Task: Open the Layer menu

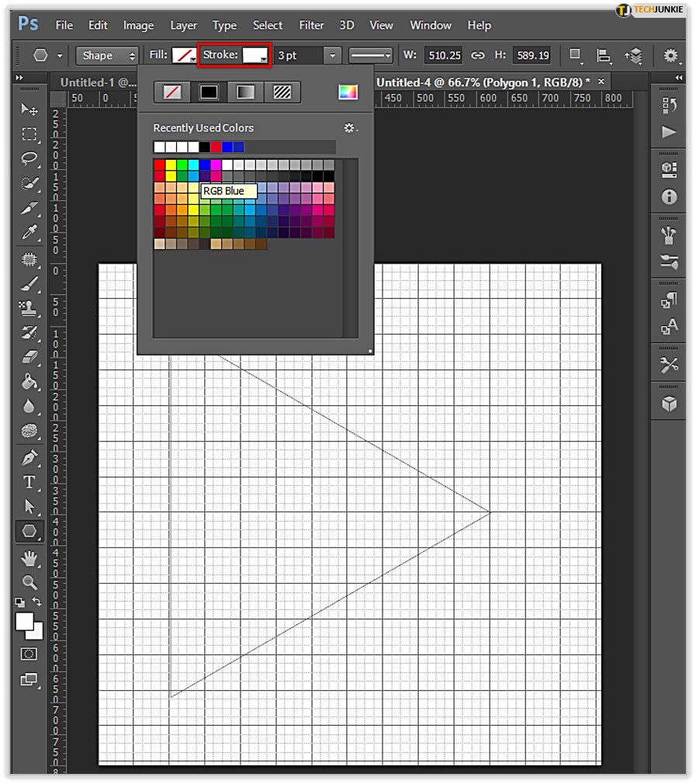Action: point(183,25)
